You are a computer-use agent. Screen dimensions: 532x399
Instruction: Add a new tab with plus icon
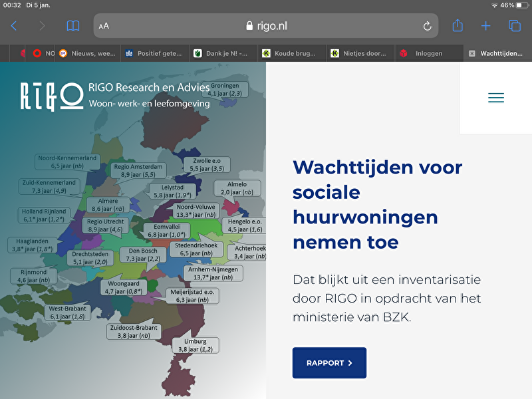pos(486,26)
